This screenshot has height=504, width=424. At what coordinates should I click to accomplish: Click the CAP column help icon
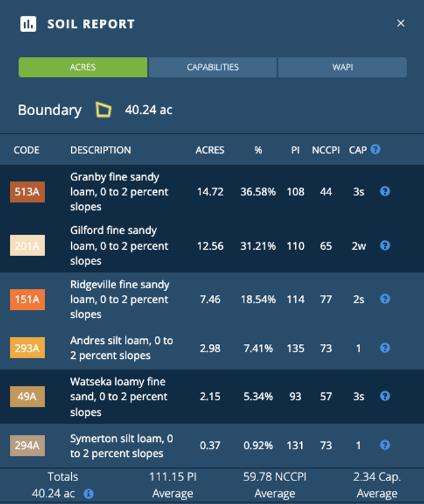click(375, 150)
